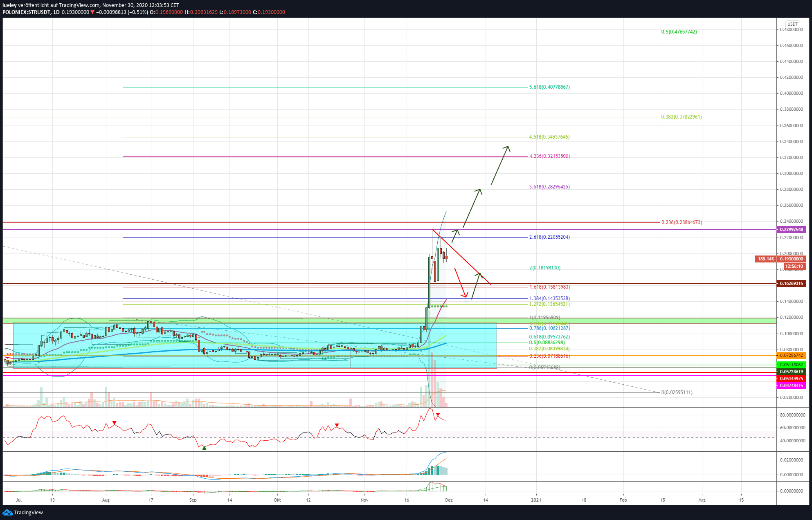Click the Nov month marker on time axis
The image size is (812, 520).
click(364, 500)
